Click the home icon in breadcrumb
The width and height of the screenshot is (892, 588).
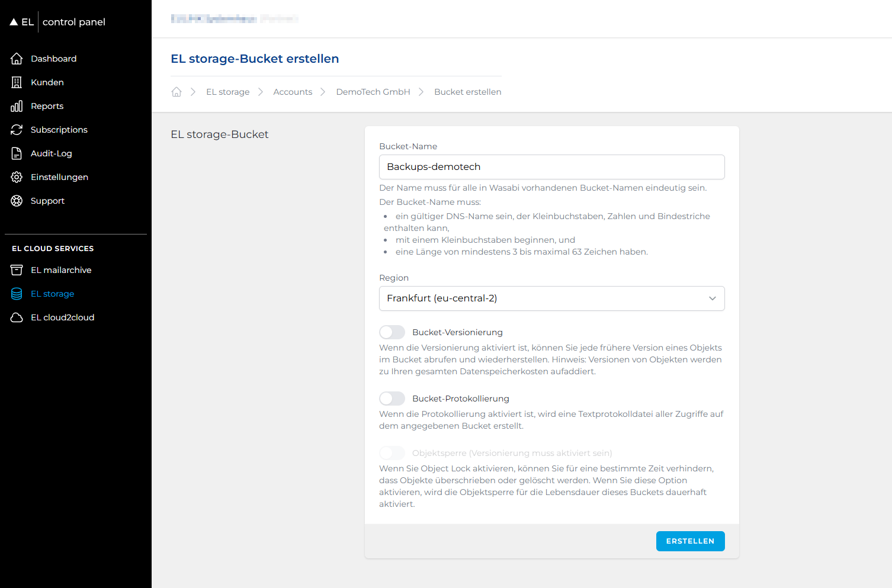177,92
